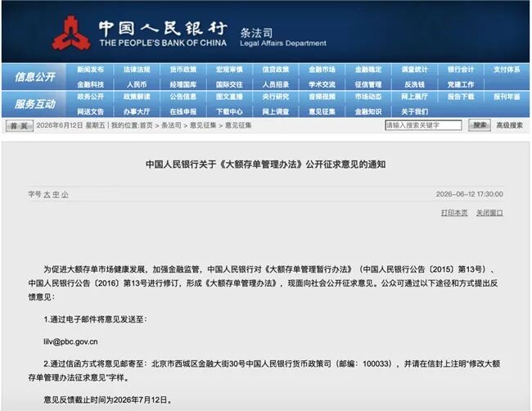Go to 支付体系 section
This screenshot has height=411, width=532.
click(507, 70)
